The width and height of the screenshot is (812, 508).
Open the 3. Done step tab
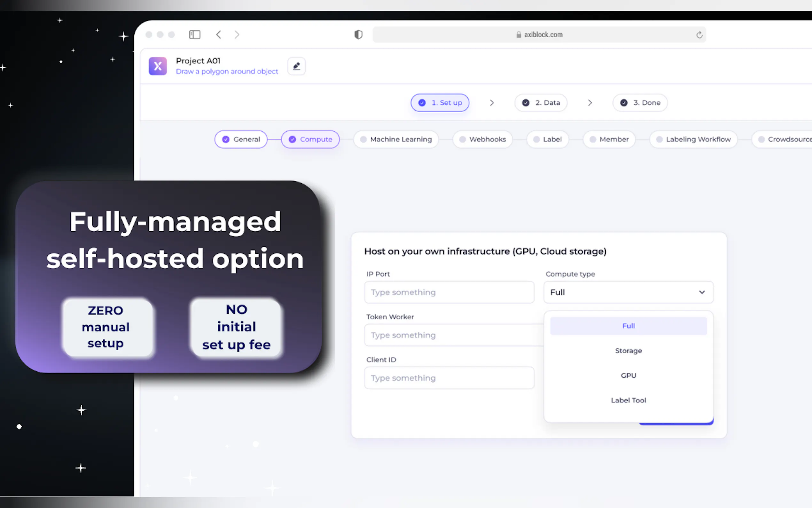640,103
